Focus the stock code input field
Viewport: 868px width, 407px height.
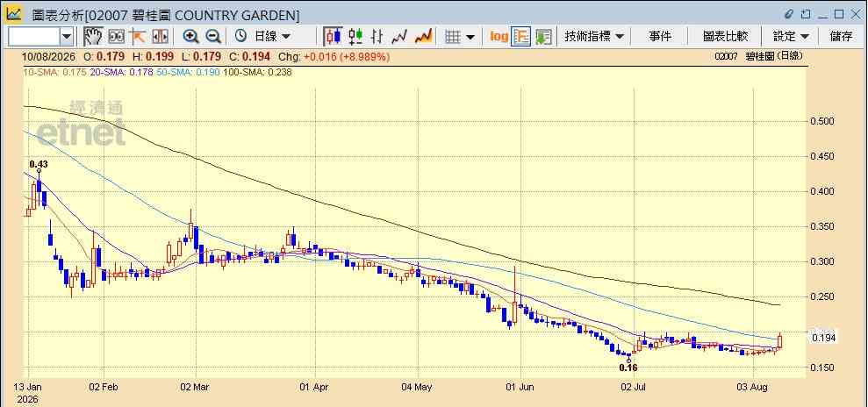(x=33, y=37)
